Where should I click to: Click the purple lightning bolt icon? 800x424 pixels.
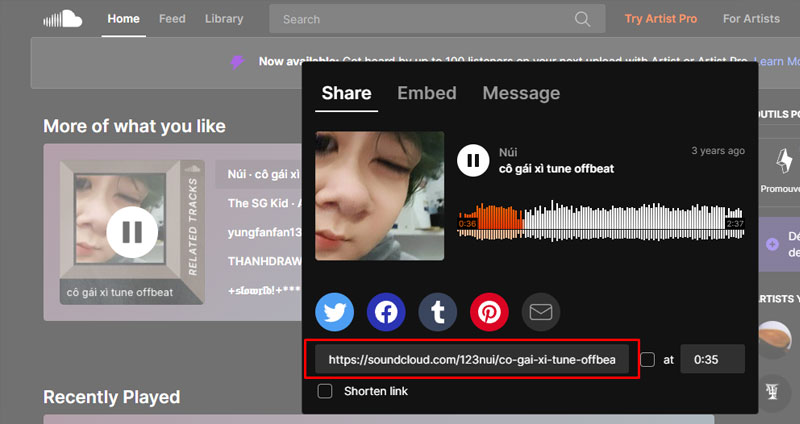[x=237, y=62]
